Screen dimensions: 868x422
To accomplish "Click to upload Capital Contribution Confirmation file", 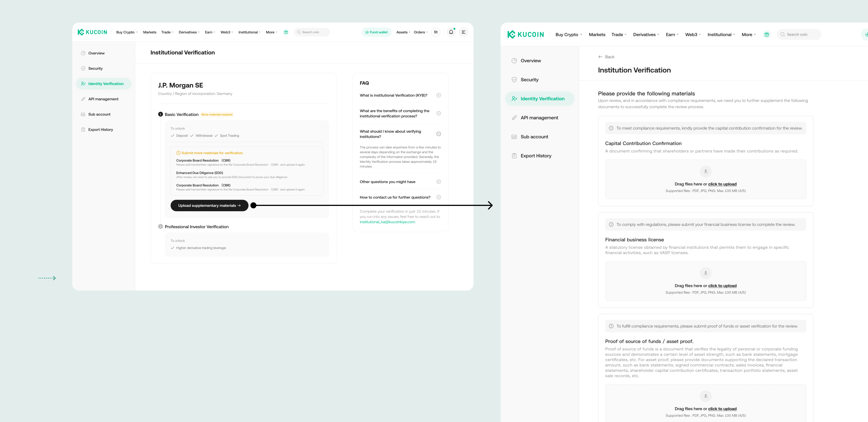I will pos(722,184).
